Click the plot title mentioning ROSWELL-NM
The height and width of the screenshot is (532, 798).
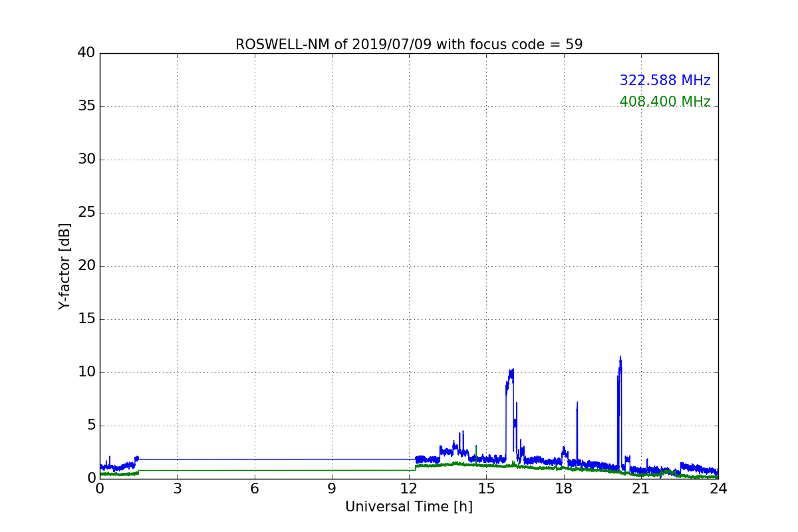(x=409, y=45)
